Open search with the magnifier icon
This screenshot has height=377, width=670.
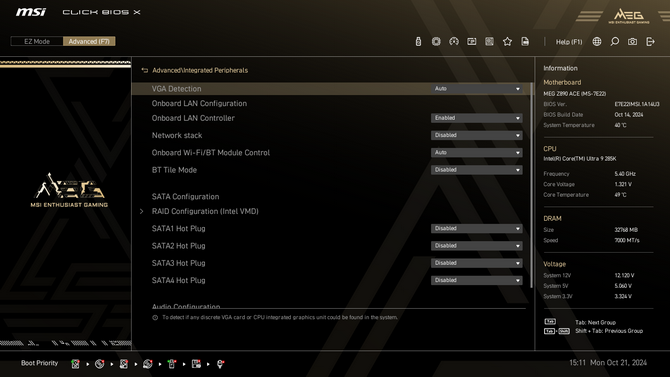point(614,41)
